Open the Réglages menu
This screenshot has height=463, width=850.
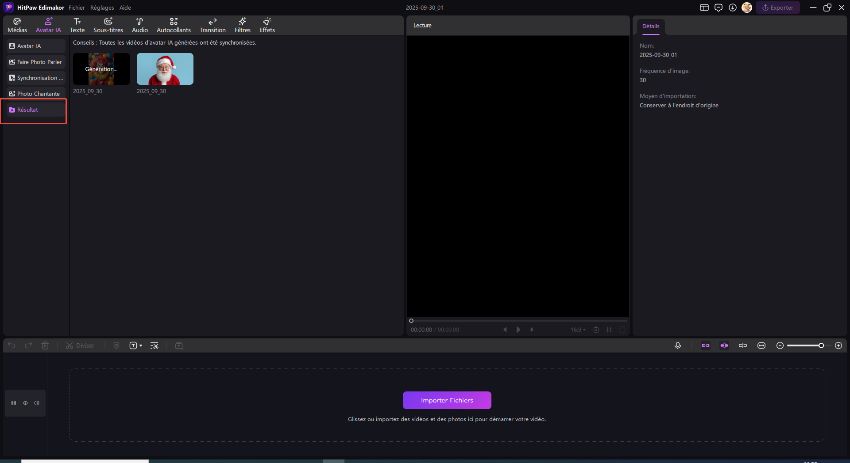point(101,7)
